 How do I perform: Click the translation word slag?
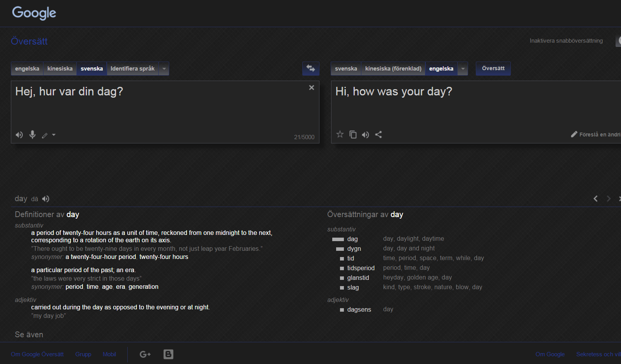click(353, 288)
